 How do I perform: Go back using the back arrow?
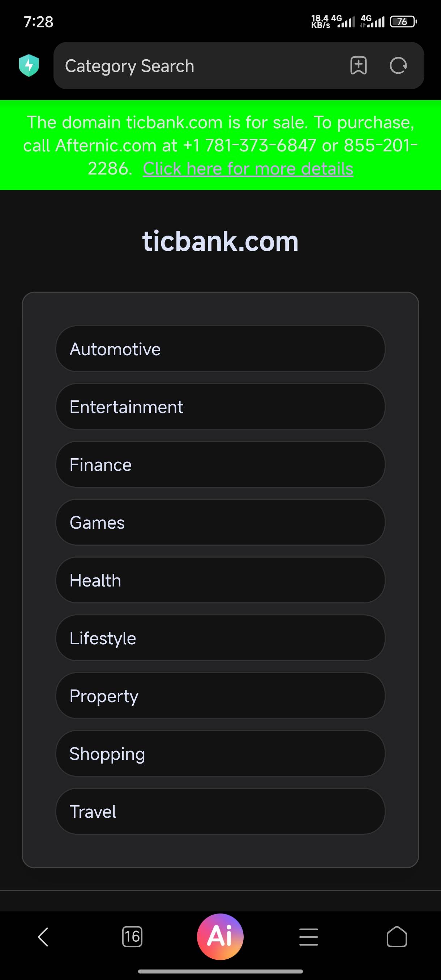43,937
